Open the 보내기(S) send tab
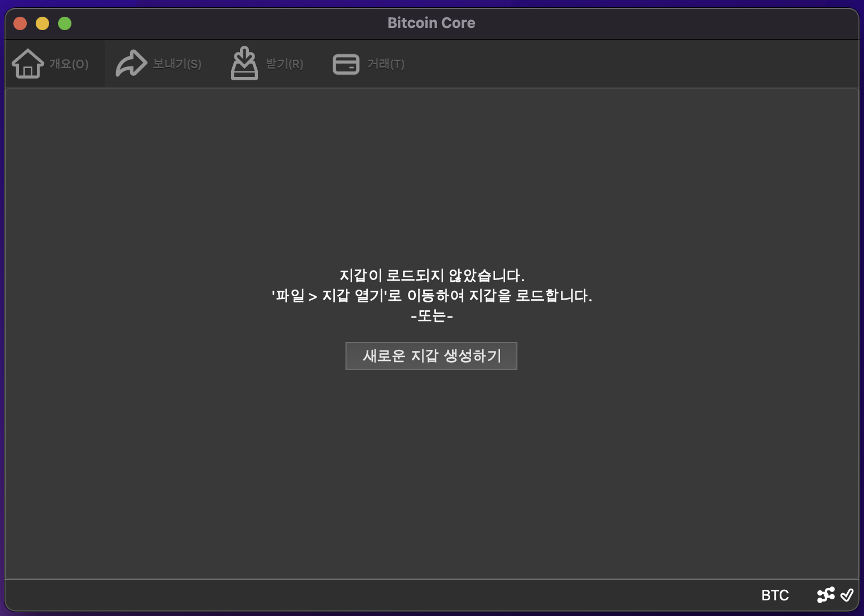 pyautogui.click(x=159, y=64)
